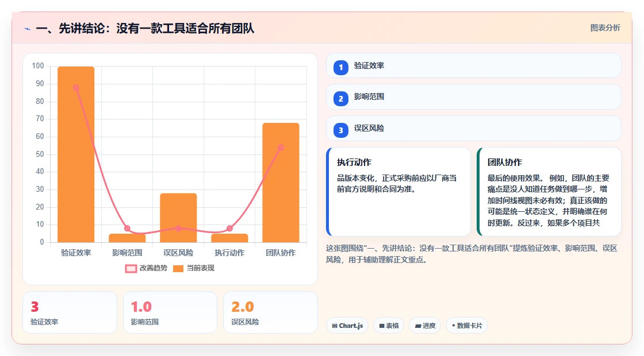644x356 pixels.
Task: Click trend line point above 验证效率
Action: 76,87
